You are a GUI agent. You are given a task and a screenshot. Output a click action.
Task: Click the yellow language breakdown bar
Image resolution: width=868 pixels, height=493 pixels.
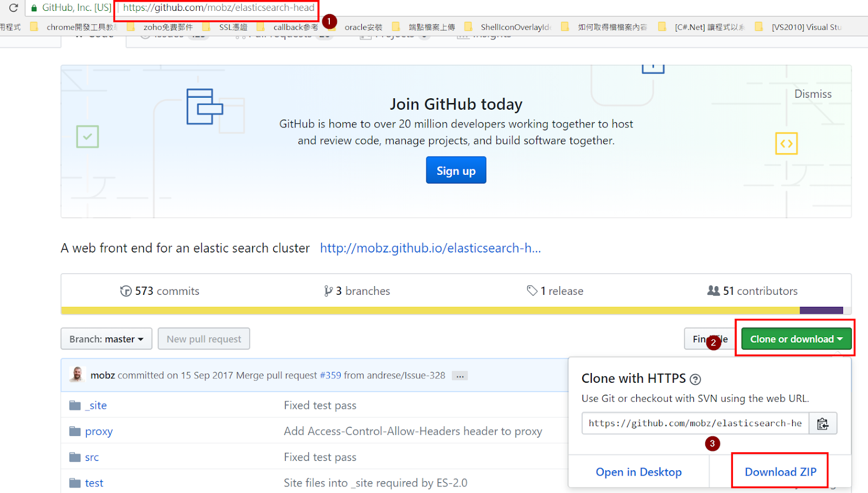[430, 311]
